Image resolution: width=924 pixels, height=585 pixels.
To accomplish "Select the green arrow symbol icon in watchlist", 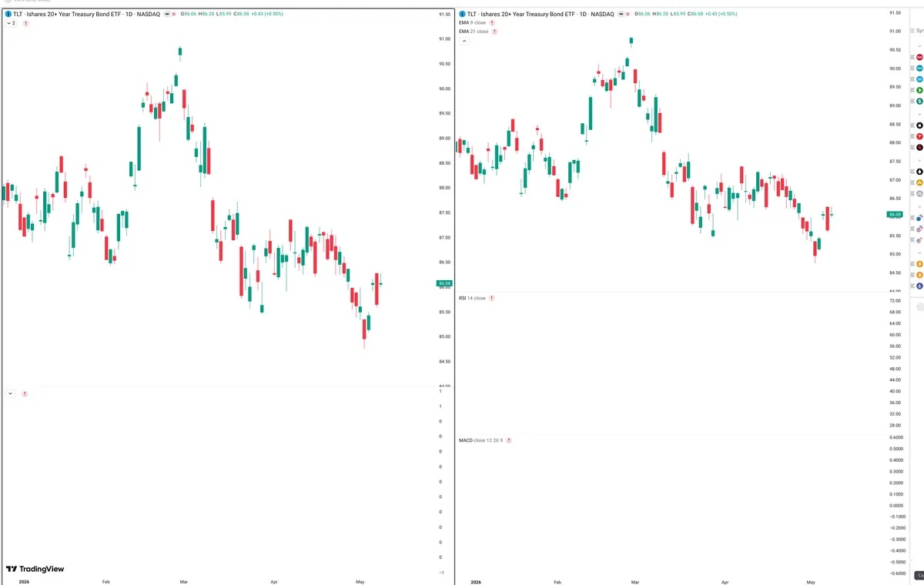I will tap(919, 90).
